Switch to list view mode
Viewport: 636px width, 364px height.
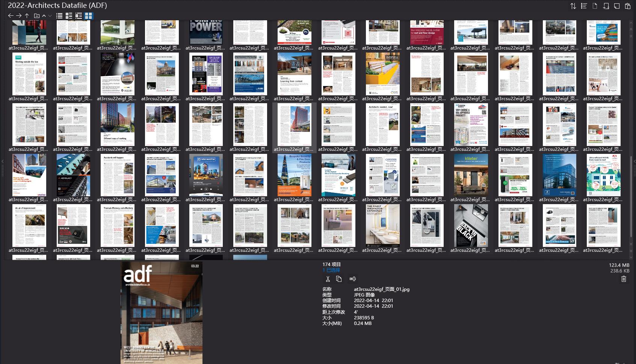[59, 16]
